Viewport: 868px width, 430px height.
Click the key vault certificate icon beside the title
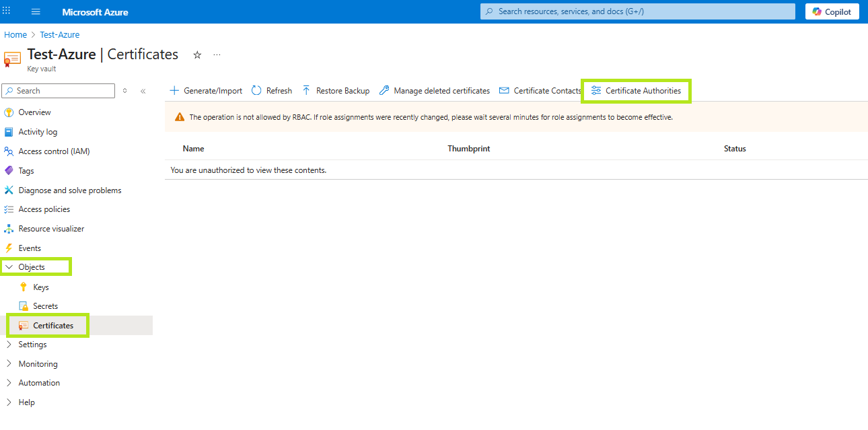12,59
